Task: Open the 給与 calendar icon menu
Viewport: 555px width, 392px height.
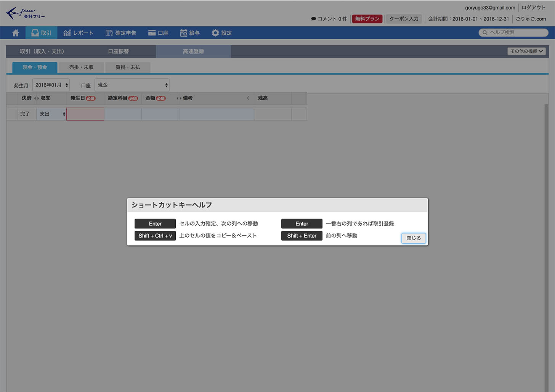Action: pyautogui.click(x=190, y=33)
